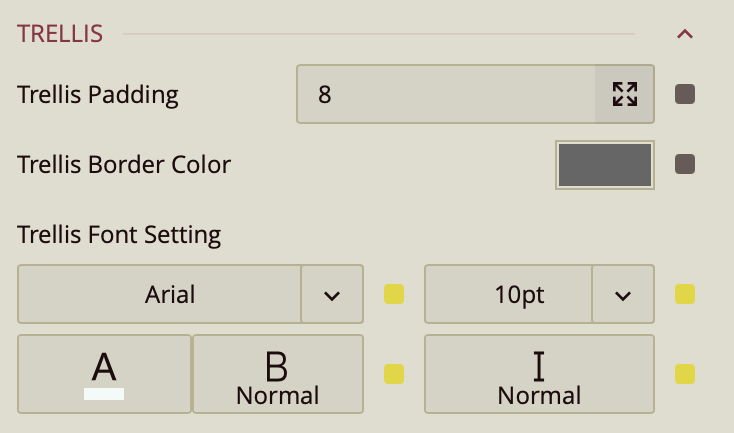Open the 10pt font size dropdown arrow
This screenshot has width=734, height=433.
[623, 294]
